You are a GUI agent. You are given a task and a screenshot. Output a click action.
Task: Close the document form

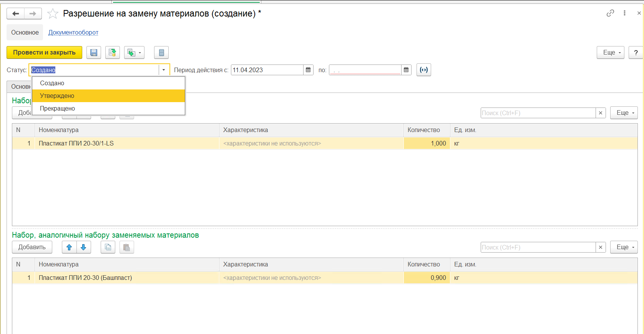639,13
